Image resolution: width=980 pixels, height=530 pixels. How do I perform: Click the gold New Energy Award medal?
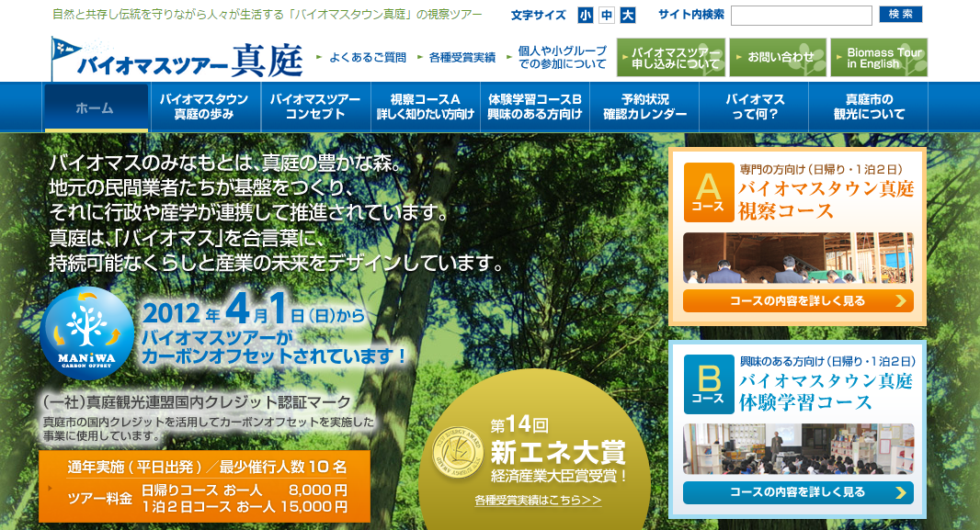point(458,452)
